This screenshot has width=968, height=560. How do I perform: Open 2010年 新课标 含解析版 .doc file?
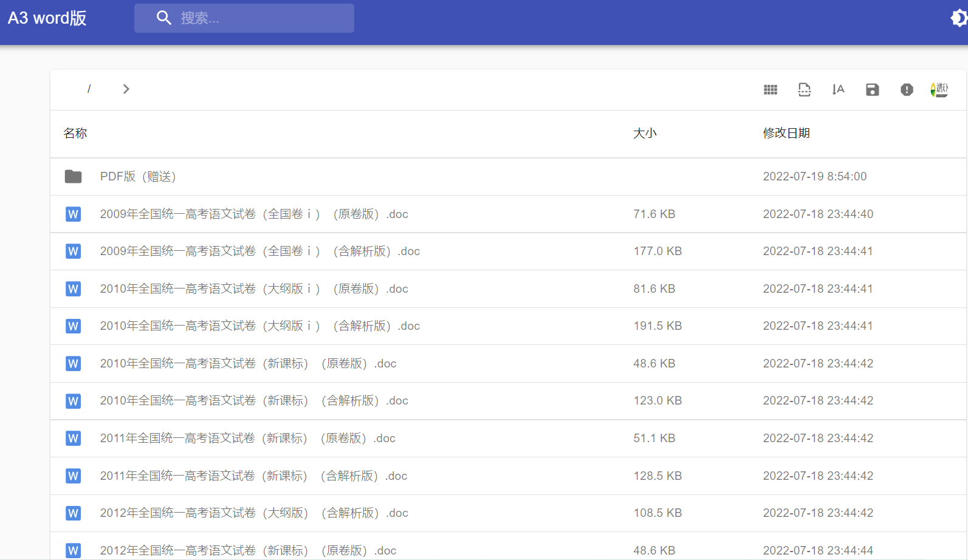[254, 401]
